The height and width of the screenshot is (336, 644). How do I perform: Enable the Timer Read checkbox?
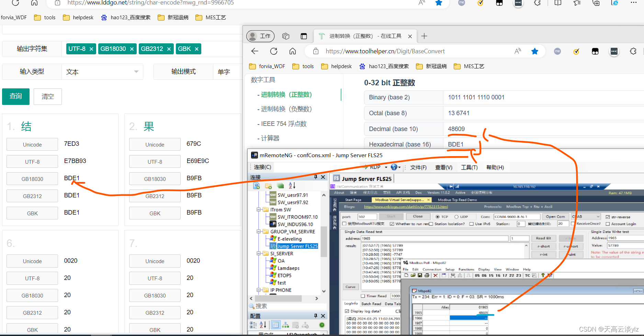363,296
